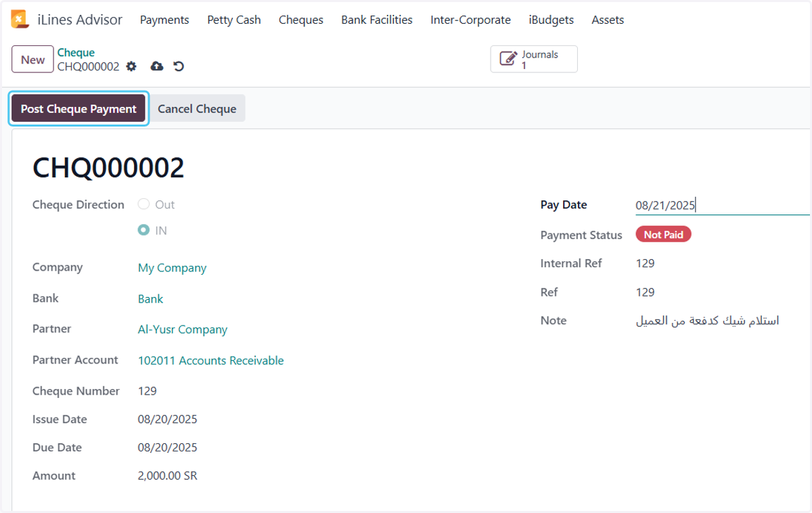
Task: Click the Company field label
Action: [x=58, y=267]
